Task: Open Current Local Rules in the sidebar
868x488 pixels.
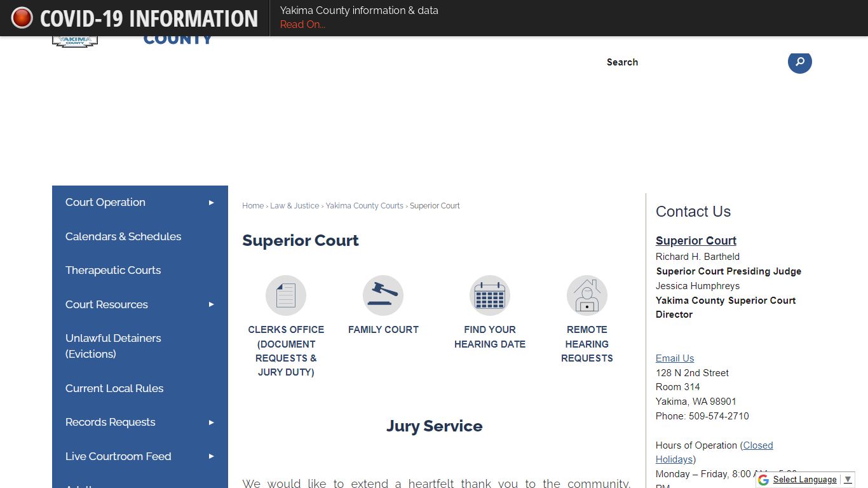Action: (x=140, y=388)
